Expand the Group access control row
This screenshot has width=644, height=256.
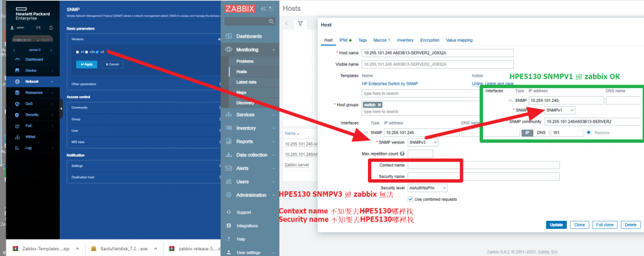click(x=143, y=119)
